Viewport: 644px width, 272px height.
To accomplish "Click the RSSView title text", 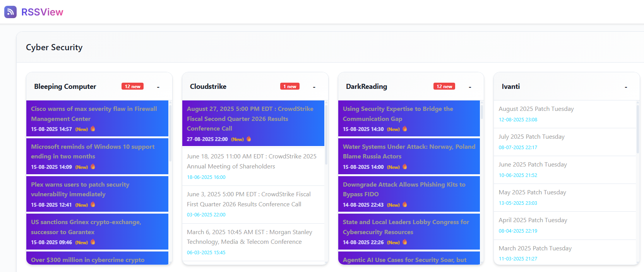I will coord(42,12).
